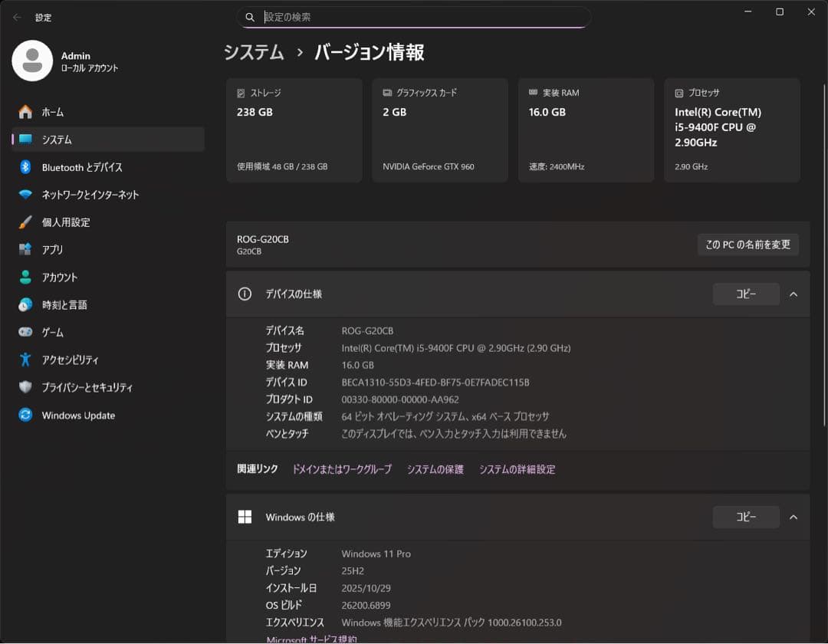The height and width of the screenshot is (644, 828).
Task: Collapse the デバイスの仕様 section chevron
Action: 793,294
